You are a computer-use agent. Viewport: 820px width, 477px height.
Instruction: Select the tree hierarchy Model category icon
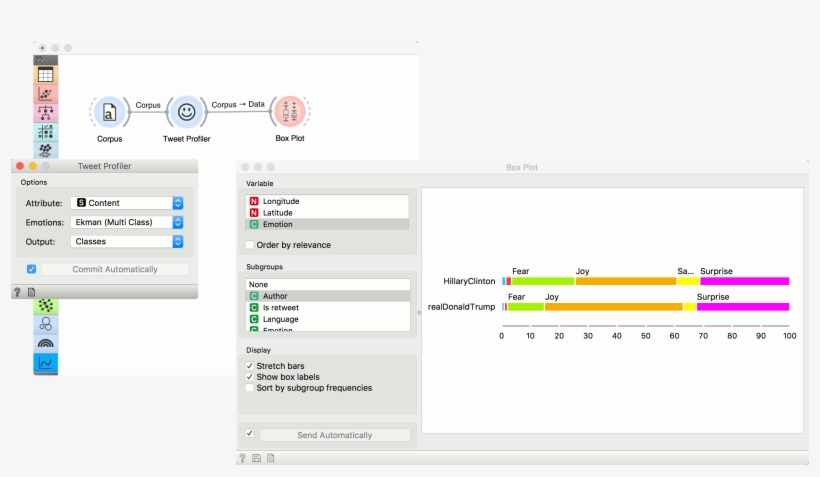click(45, 113)
